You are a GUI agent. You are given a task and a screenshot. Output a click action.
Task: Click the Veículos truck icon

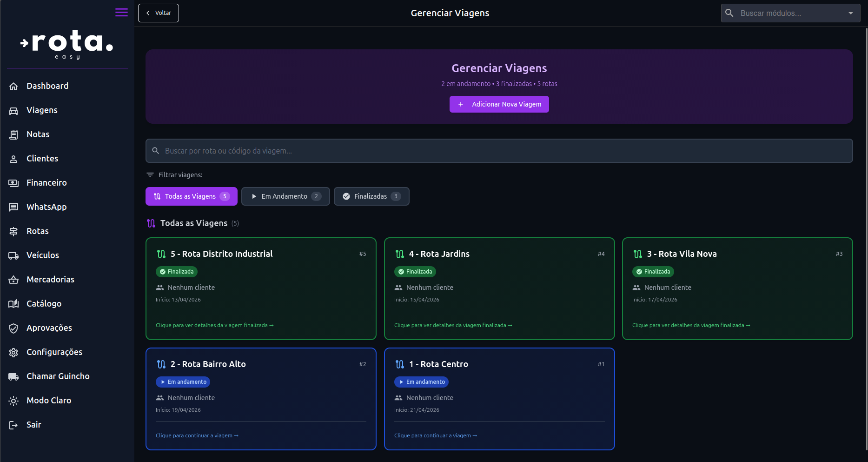(x=13, y=255)
